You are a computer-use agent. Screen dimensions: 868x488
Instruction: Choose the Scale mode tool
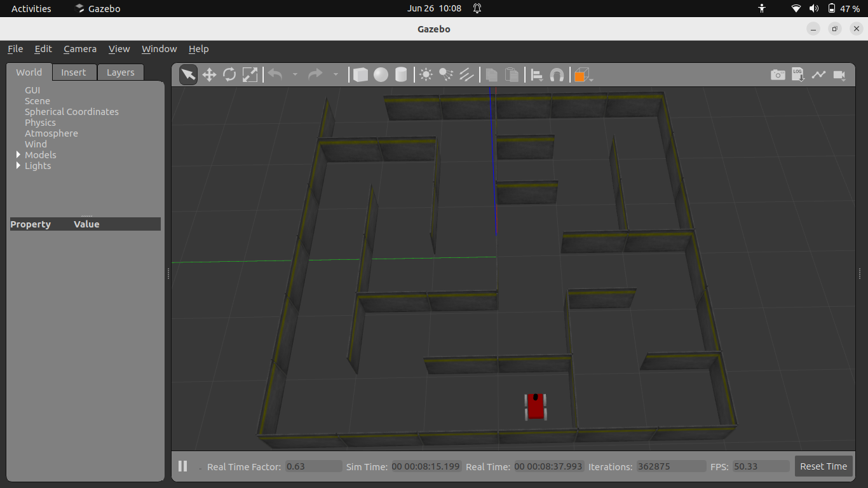(x=250, y=74)
